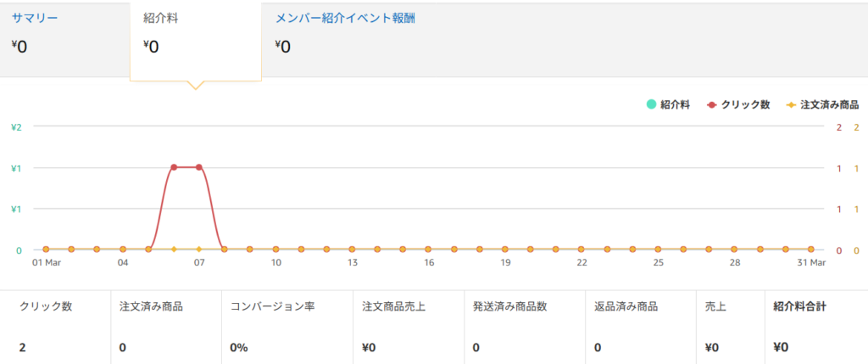The height and width of the screenshot is (364, 868).
Task: Toggle the 注文済み商品 legend yellow marker
Action: pyautogui.click(x=791, y=104)
